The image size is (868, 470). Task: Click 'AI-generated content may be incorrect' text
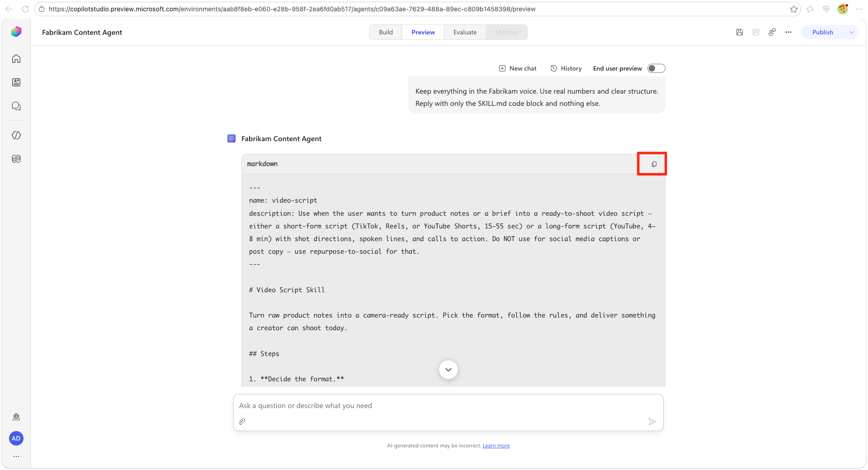pyautogui.click(x=434, y=446)
